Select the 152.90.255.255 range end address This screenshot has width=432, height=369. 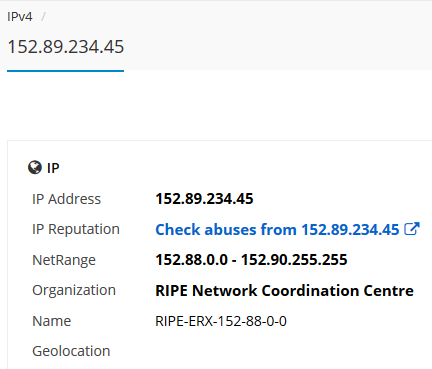tap(294, 260)
